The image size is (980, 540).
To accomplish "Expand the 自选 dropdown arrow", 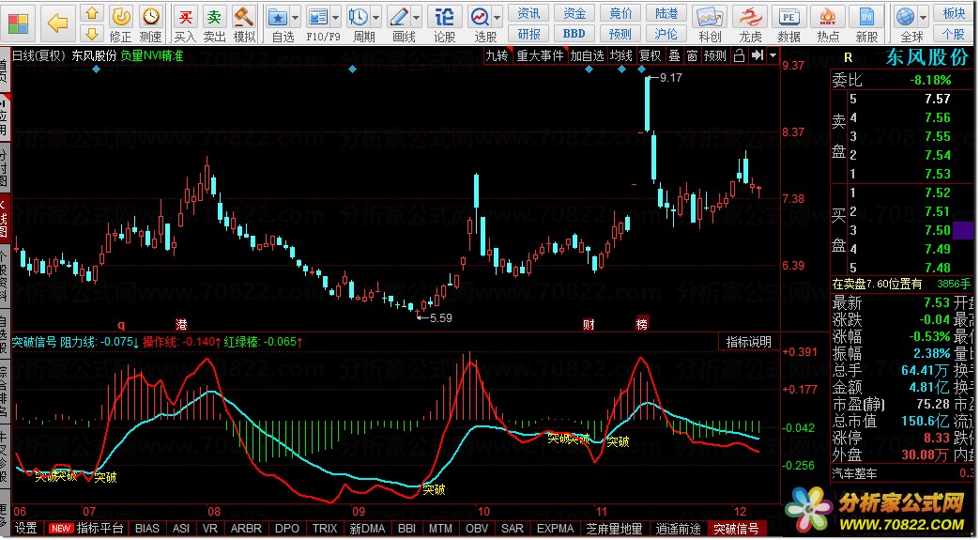I will coord(295,17).
